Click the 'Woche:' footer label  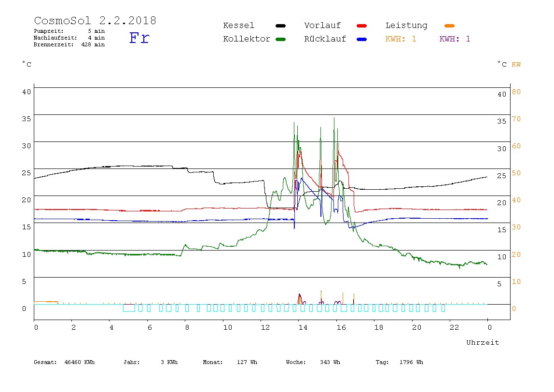(x=296, y=362)
